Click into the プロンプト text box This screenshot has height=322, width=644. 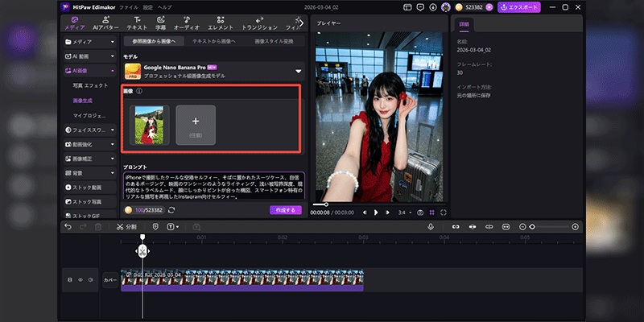[214, 186]
